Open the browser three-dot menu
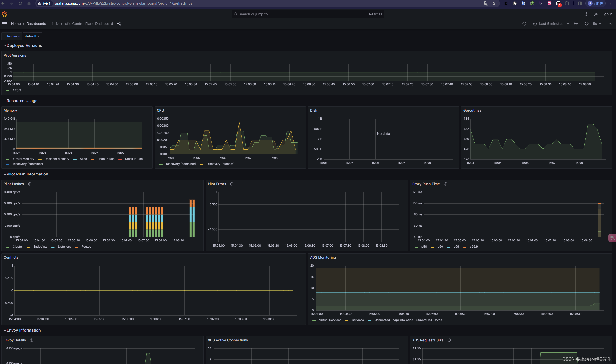 point(611,3)
